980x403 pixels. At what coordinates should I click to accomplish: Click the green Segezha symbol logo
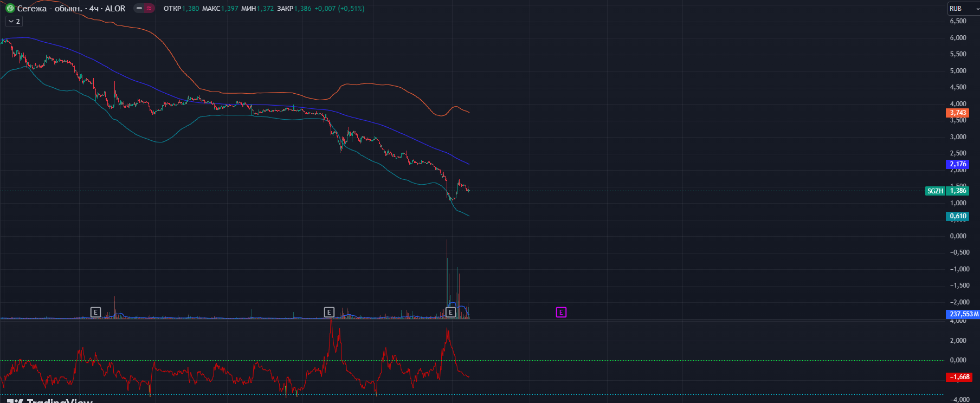[10, 8]
